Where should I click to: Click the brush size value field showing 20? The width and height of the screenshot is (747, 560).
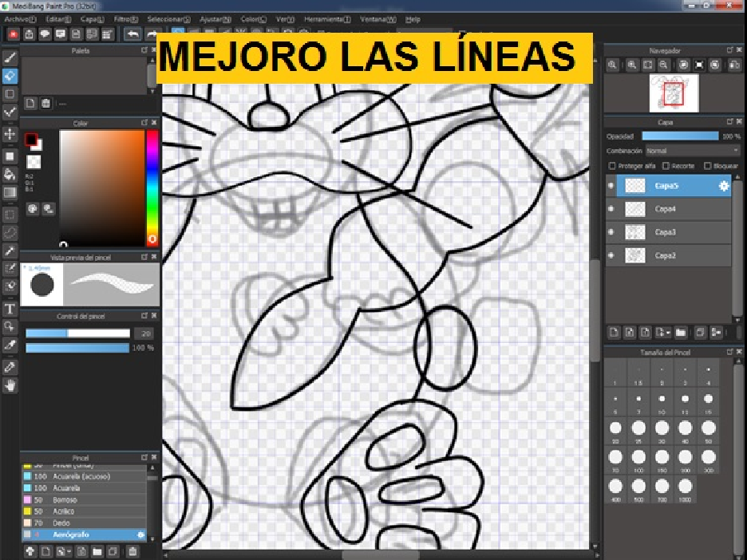[144, 333]
